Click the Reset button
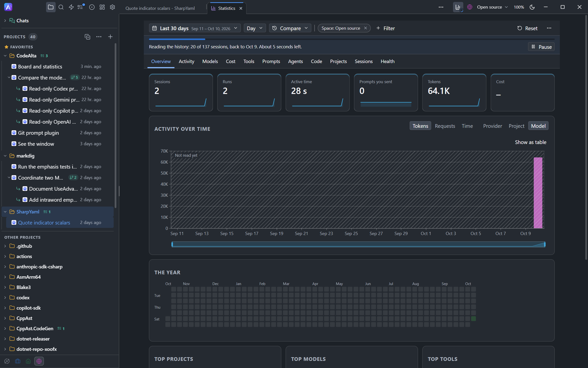 527,28
